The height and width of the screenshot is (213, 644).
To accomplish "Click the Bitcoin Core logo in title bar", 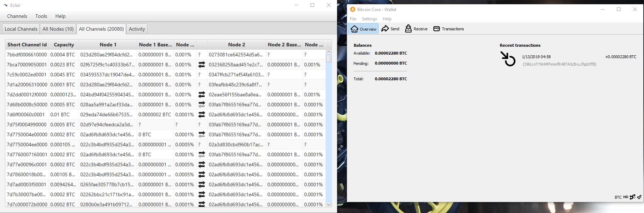I will click(x=353, y=9).
